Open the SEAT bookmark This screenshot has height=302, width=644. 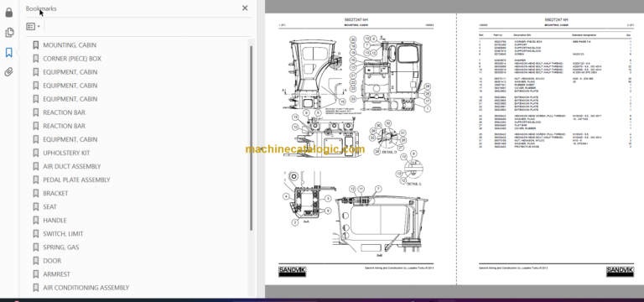(x=49, y=206)
